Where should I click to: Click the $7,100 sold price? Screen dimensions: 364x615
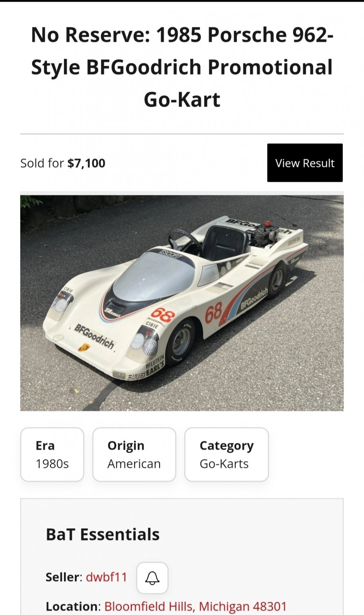point(86,163)
